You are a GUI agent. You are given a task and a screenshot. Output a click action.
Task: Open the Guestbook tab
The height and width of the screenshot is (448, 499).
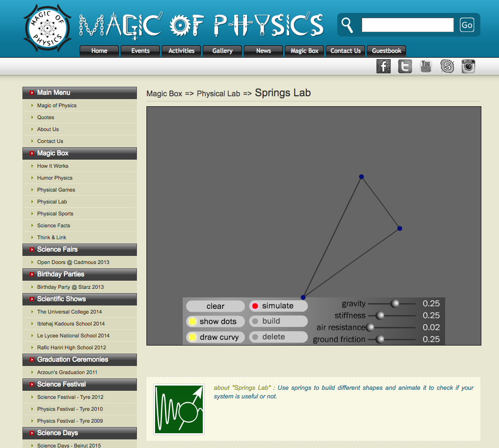click(x=386, y=51)
